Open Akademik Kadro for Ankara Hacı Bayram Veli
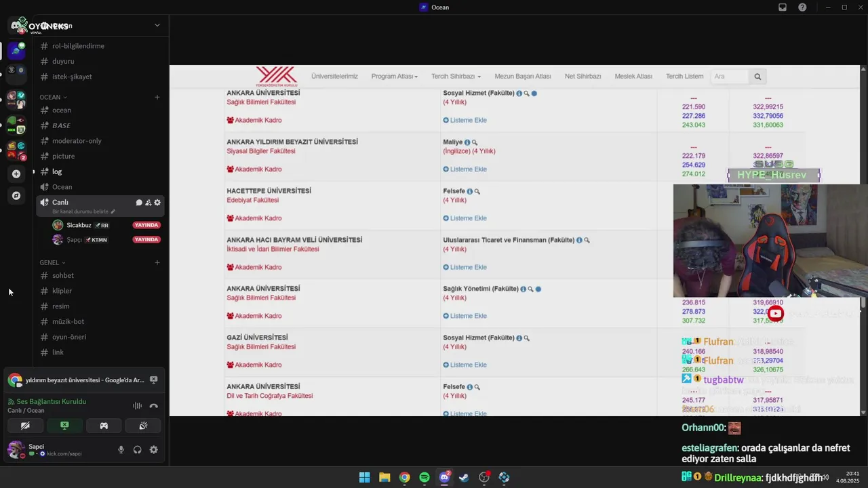The height and width of the screenshot is (488, 868). (x=254, y=267)
